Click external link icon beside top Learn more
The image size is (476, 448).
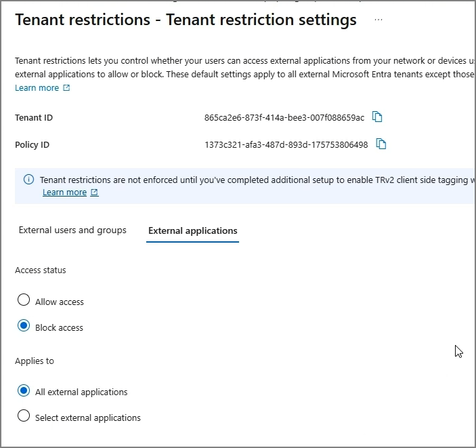point(66,88)
